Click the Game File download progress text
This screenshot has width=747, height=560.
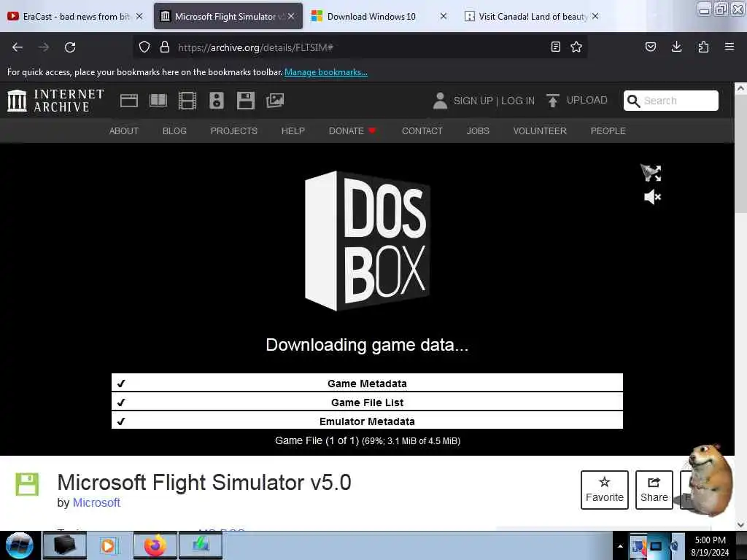368,440
